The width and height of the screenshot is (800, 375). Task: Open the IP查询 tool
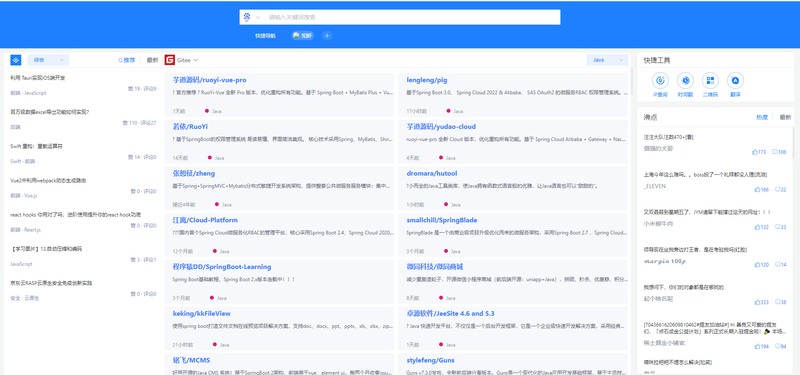[x=660, y=84]
